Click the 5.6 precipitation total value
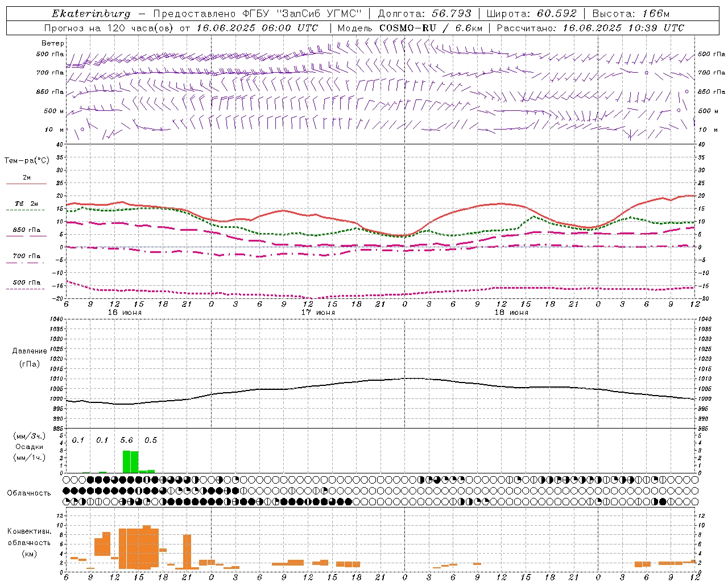Screen dimensions: 728x582 tap(126, 440)
